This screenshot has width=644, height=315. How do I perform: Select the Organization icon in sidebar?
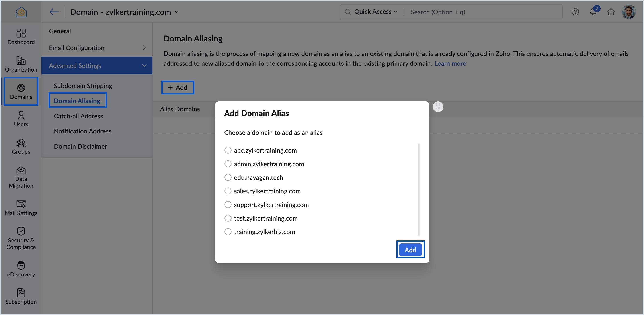(21, 64)
